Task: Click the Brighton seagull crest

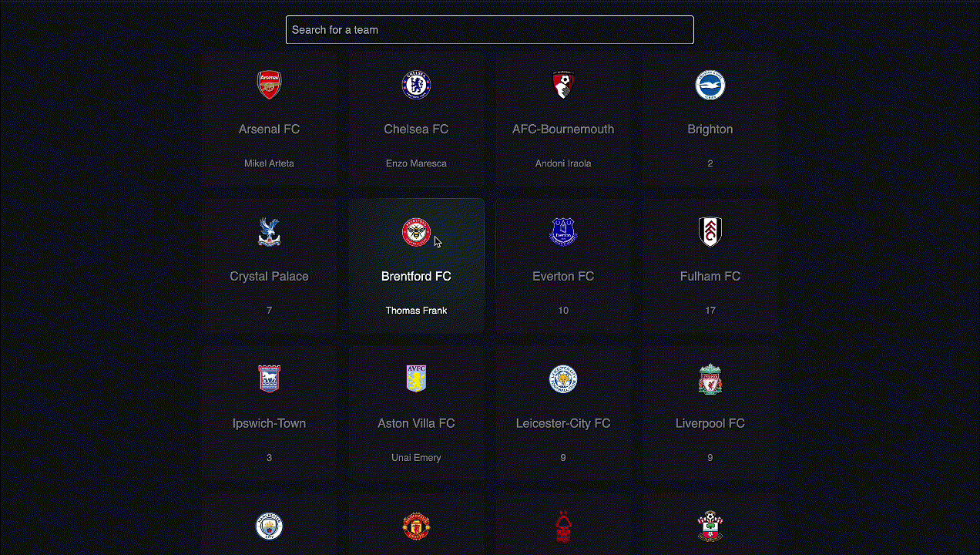Action: (x=710, y=85)
